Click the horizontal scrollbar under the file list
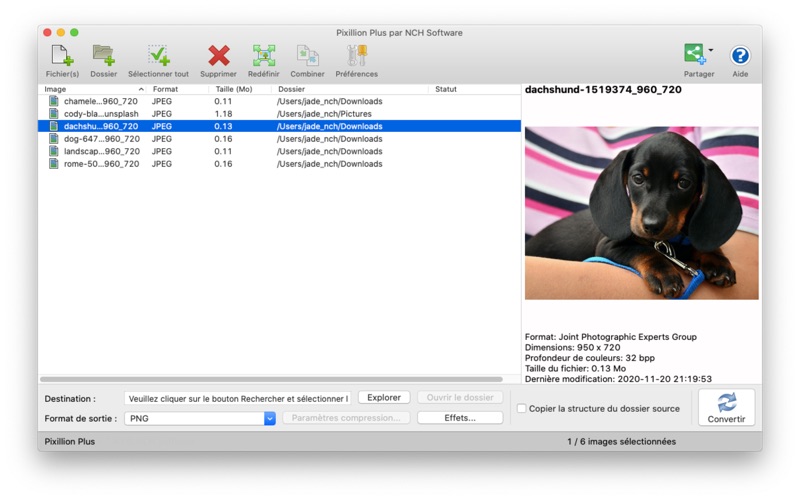 [x=271, y=379]
